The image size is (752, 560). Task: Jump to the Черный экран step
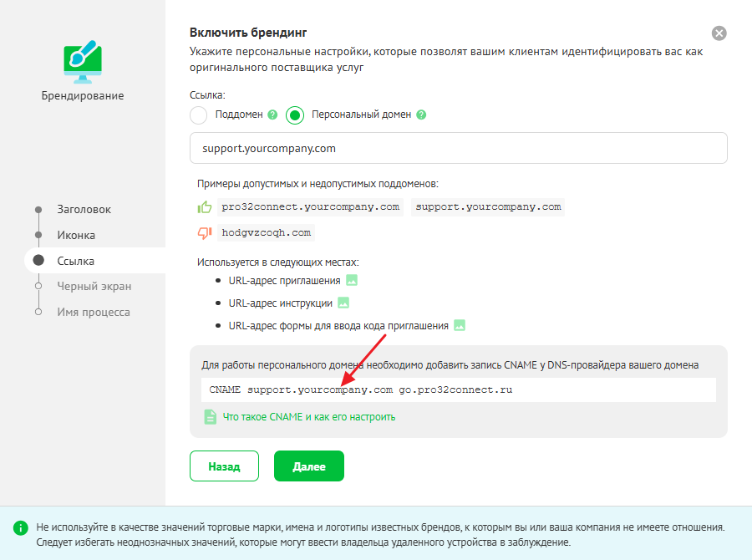point(94,287)
